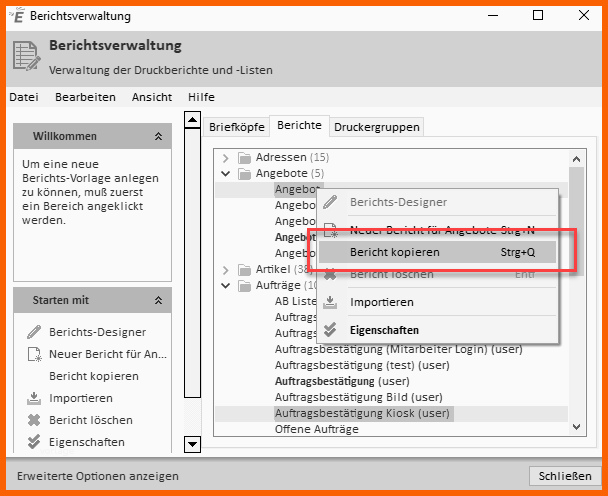Click the Neuer Bericht document icon in sidebar
The width and height of the screenshot is (608, 496).
coord(33,354)
